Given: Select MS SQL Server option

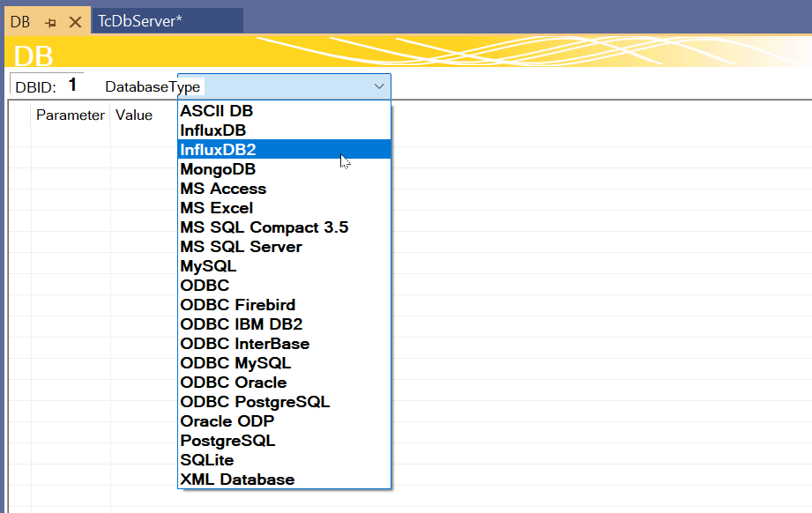Looking at the screenshot, I should (x=284, y=247).
